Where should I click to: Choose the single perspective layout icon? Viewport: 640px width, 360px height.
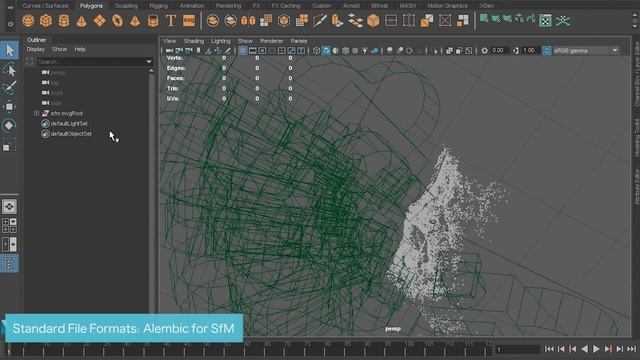(x=9, y=207)
